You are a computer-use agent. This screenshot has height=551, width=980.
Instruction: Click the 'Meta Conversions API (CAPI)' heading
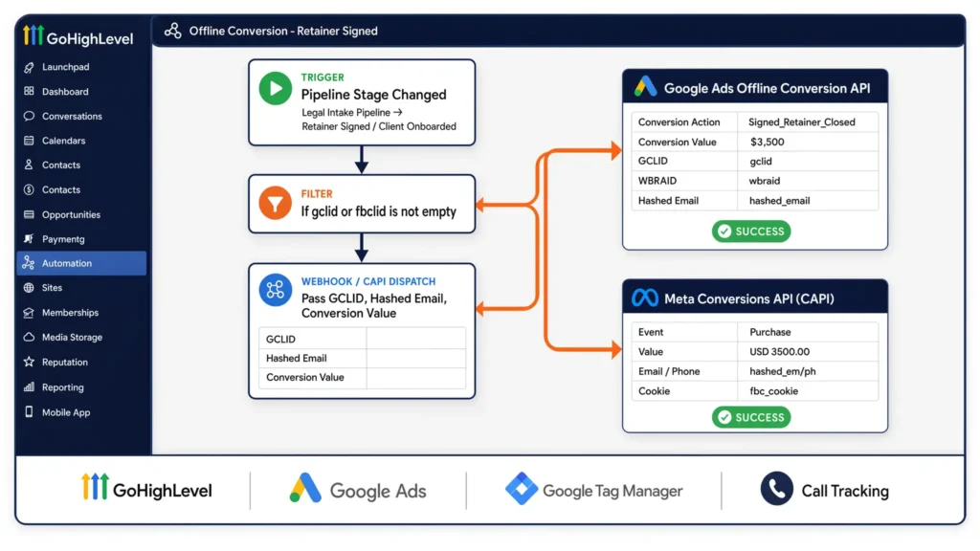pos(748,298)
